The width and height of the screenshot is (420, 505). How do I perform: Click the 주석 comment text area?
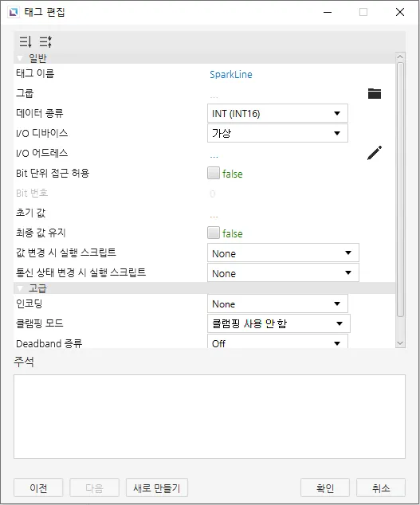coord(210,417)
